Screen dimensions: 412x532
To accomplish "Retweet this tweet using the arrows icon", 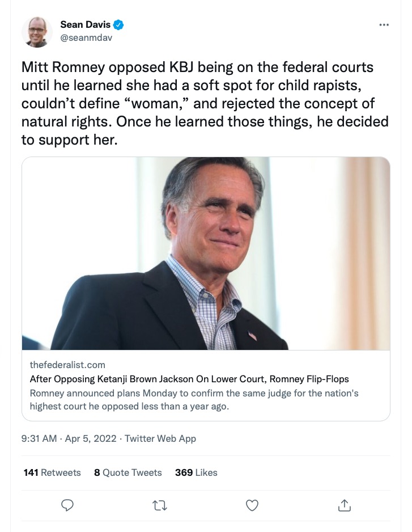I will (160, 505).
